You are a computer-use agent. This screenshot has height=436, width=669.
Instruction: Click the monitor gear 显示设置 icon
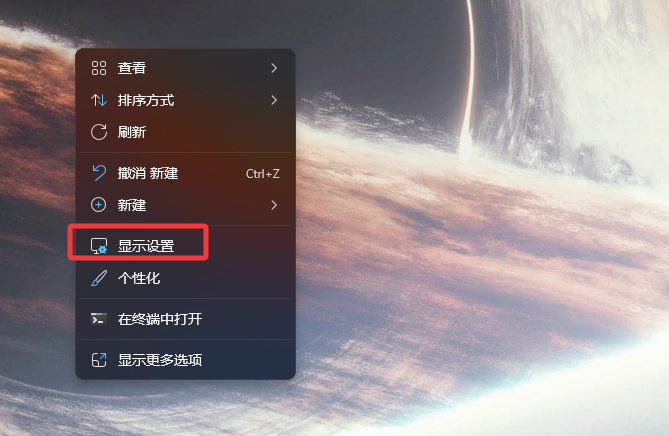(99, 246)
